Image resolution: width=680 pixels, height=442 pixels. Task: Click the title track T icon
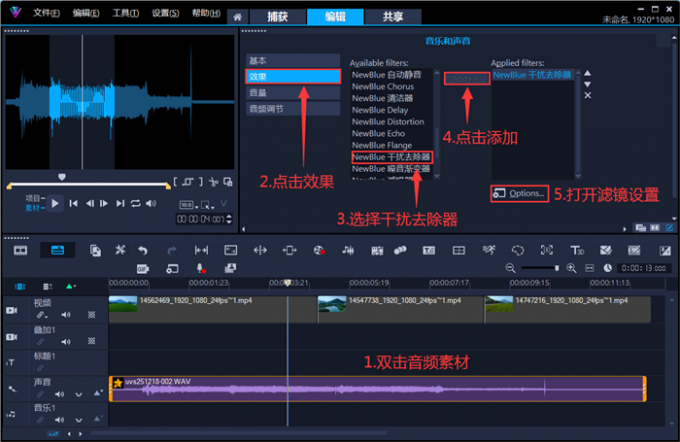pyautogui.click(x=11, y=362)
